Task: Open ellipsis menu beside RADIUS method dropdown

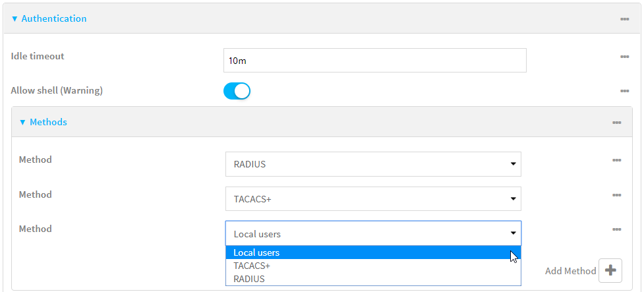Action: pyautogui.click(x=616, y=160)
